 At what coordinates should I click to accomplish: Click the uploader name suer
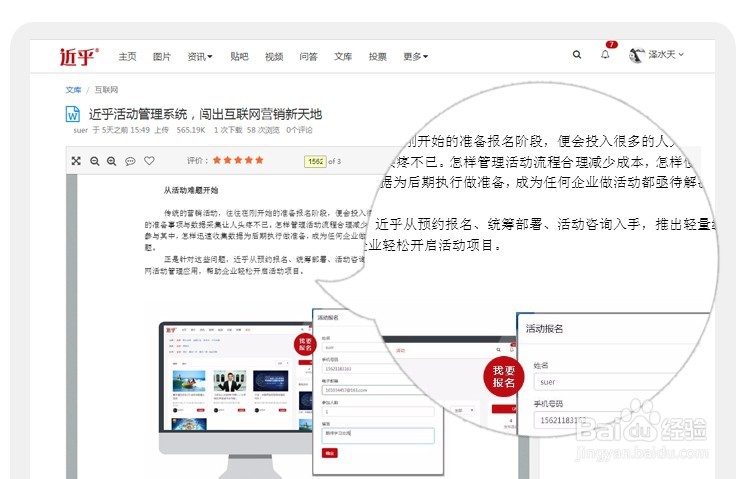click(80, 130)
